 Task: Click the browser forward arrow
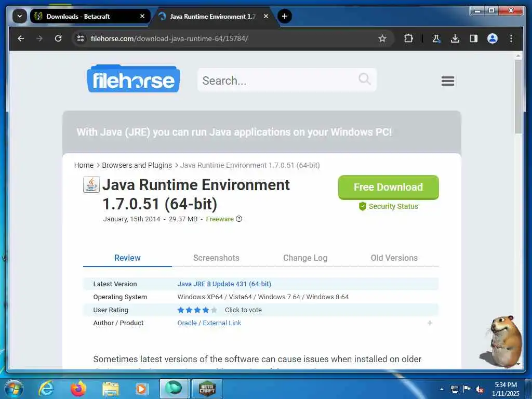point(39,38)
